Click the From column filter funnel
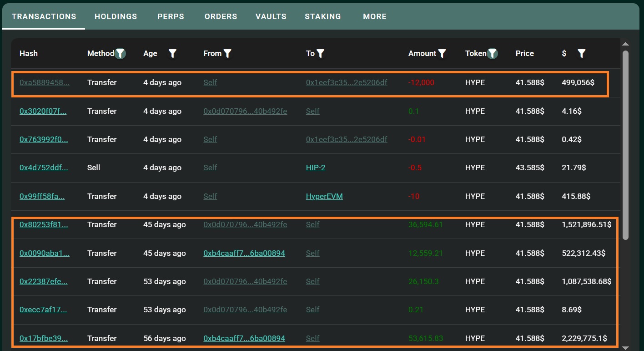The width and height of the screenshot is (644, 351). tap(228, 54)
